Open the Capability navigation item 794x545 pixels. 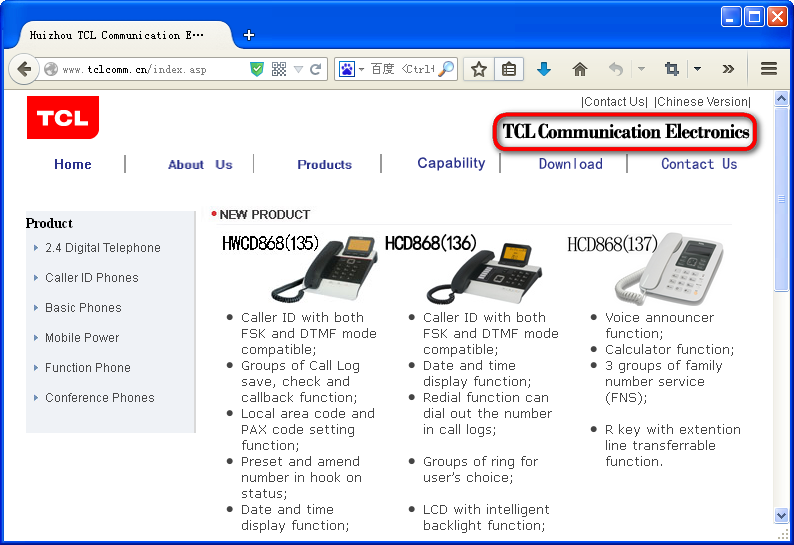pyautogui.click(x=451, y=163)
